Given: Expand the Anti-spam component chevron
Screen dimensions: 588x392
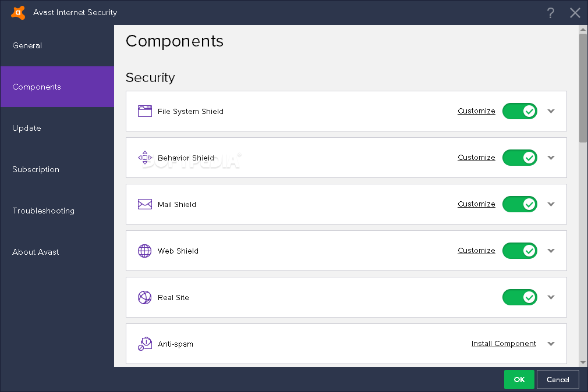Looking at the screenshot, I should [551, 344].
